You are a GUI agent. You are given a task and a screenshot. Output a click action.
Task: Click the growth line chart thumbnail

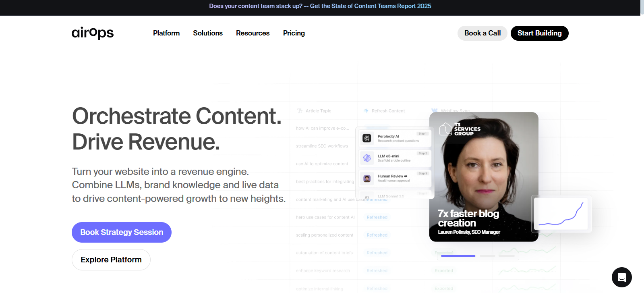[x=561, y=214]
